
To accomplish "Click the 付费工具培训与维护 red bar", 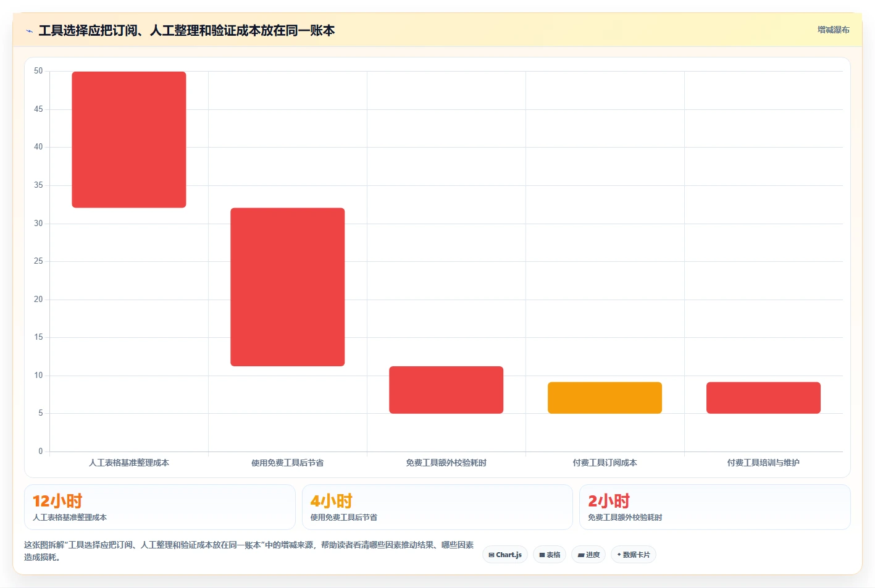I will coord(764,398).
